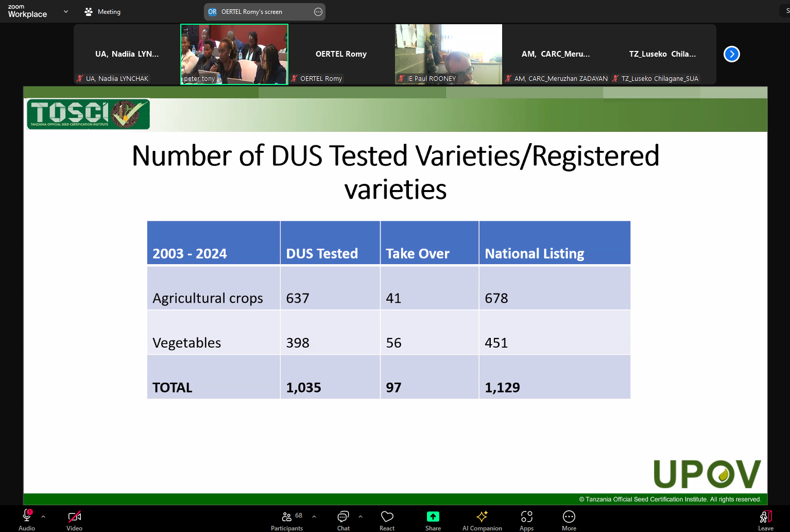Unmute the microphone via Audio
The width and height of the screenshot is (790, 532).
pos(27,517)
